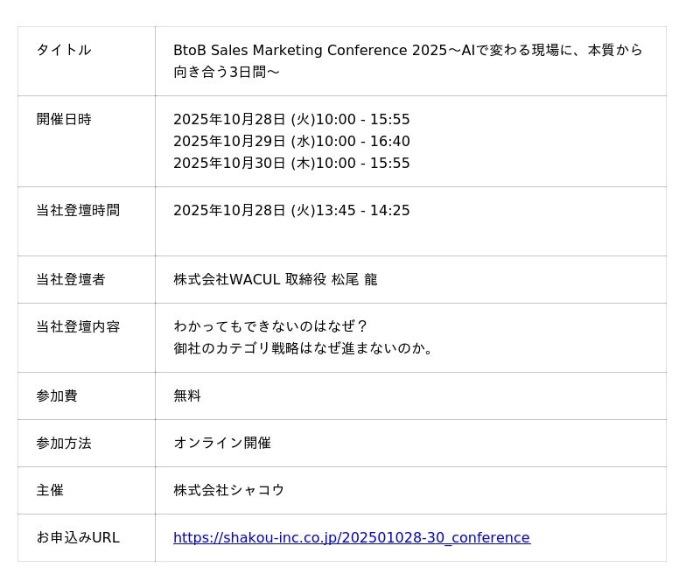700x588 pixels.
Task: Select the October 30 10:00 - 15:55 schedule line
Action: pos(291,163)
